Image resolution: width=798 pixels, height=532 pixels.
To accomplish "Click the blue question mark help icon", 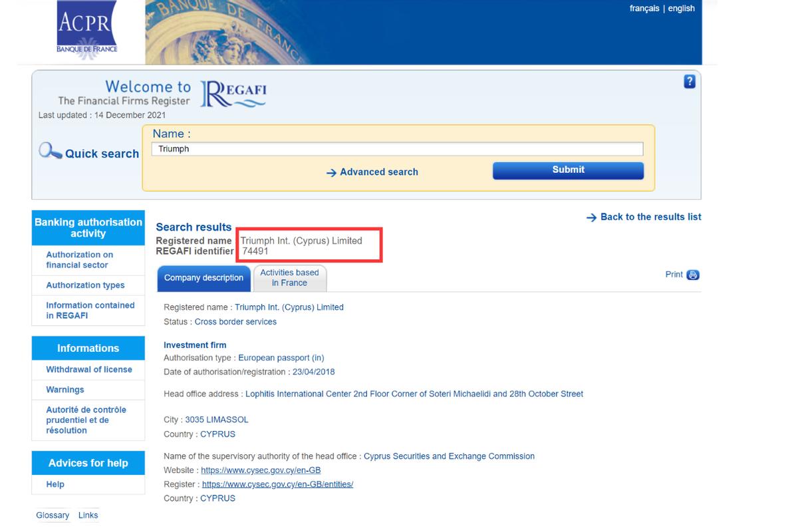I will point(690,82).
